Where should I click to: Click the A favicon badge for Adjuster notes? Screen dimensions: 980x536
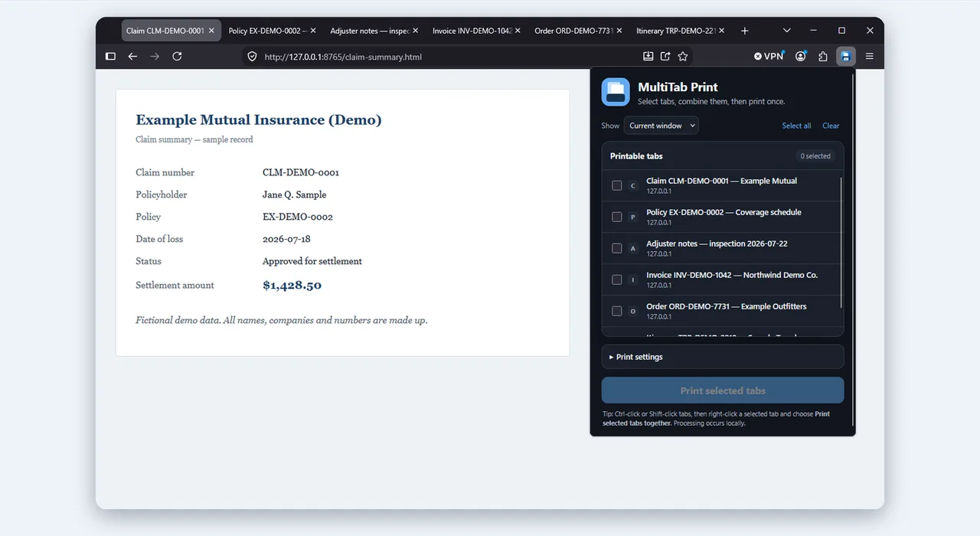point(632,249)
